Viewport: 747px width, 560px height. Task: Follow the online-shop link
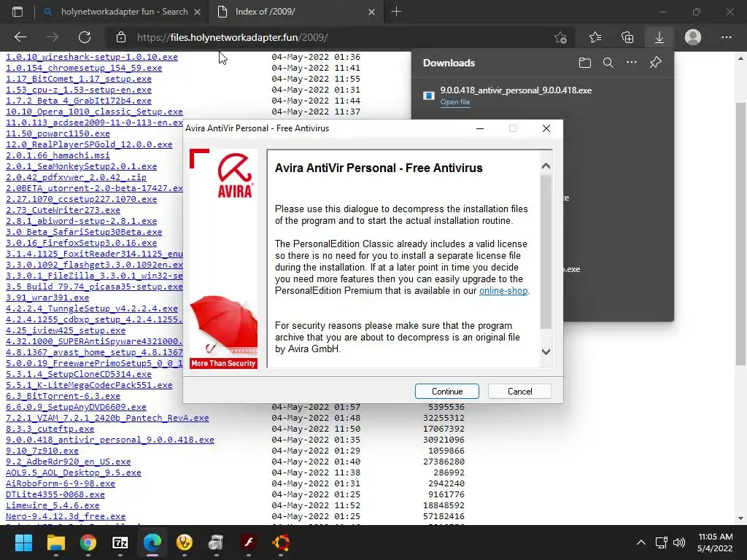click(503, 291)
